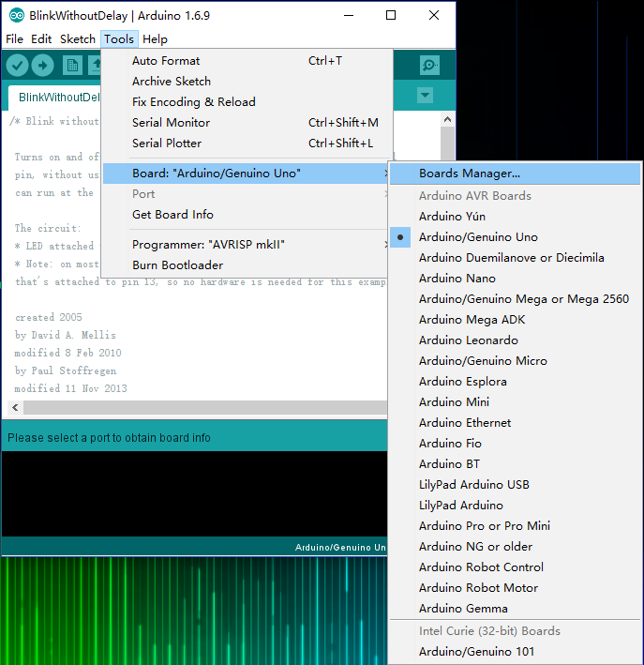Screen dimensions: 644x665
Task: Select Arduino Mini board
Action: pyautogui.click(x=515, y=402)
